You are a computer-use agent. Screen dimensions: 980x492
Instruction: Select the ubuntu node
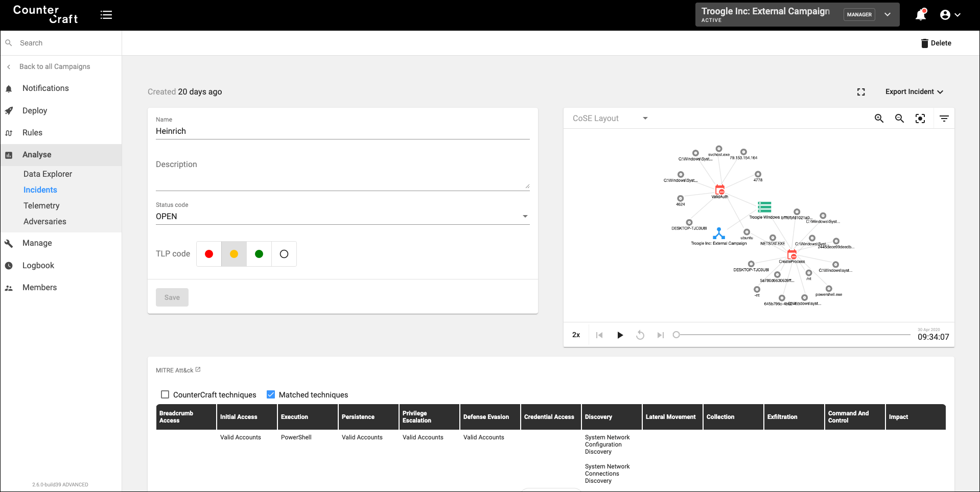(746, 232)
